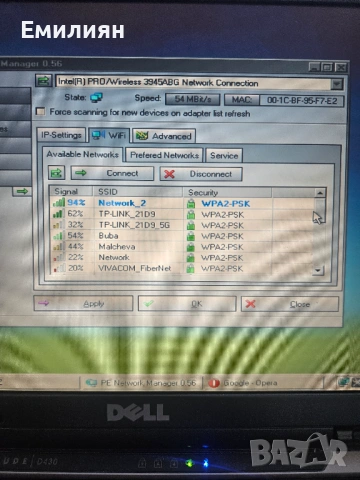360x480 pixels.
Task: Open the Service subtab
Action: 224,156
